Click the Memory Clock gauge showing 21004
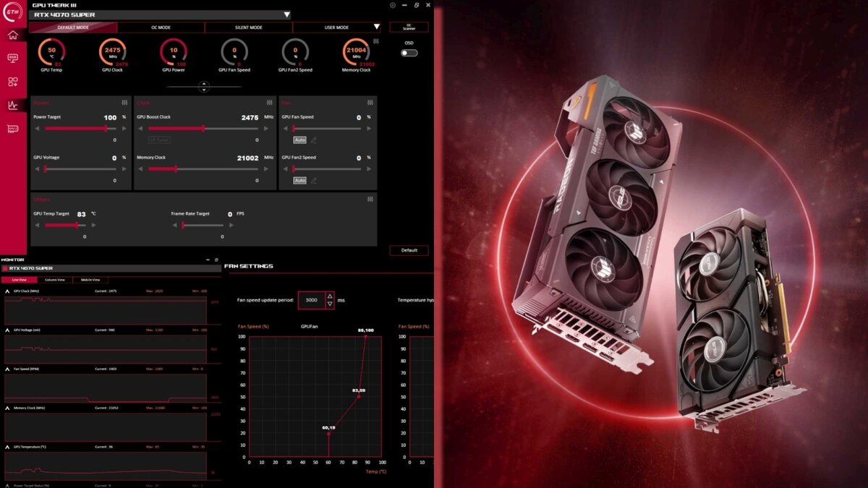This screenshot has height=488, width=868. coord(357,52)
